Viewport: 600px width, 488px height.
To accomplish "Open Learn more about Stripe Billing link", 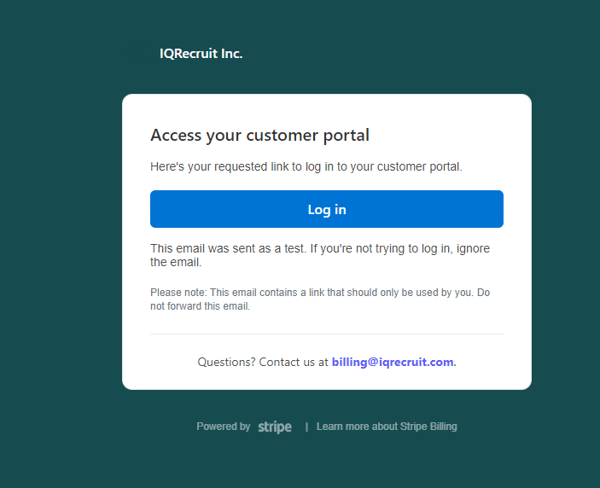I will [x=386, y=426].
